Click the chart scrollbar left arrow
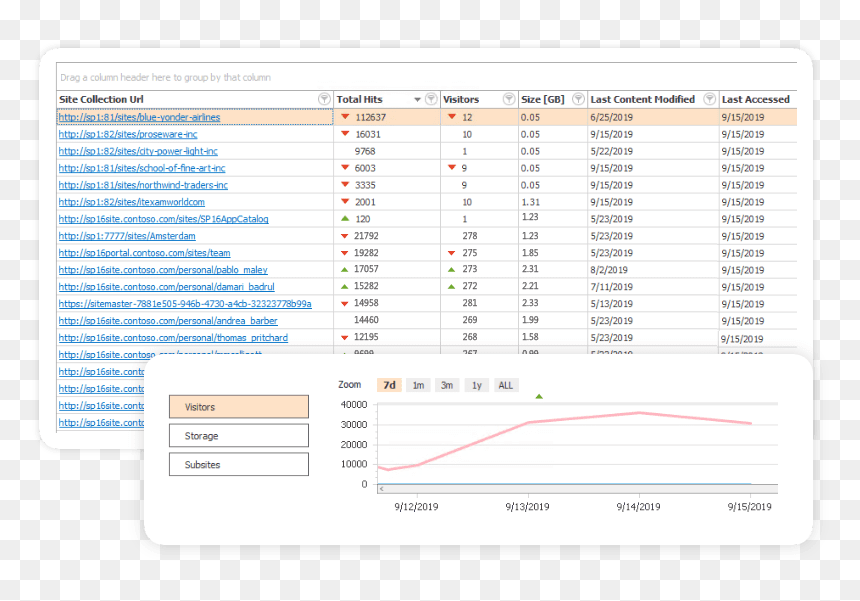Screen dimensions: 860x601 click(x=381, y=489)
